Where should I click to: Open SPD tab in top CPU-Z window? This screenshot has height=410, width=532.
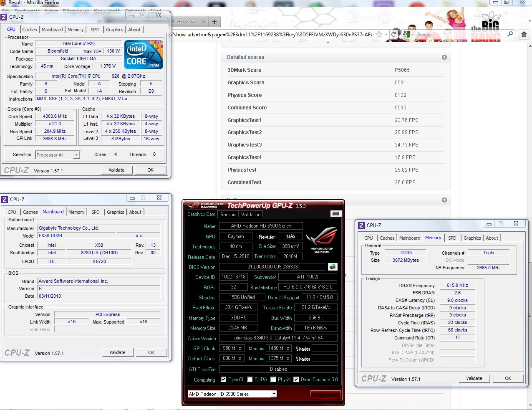tap(95, 30)
